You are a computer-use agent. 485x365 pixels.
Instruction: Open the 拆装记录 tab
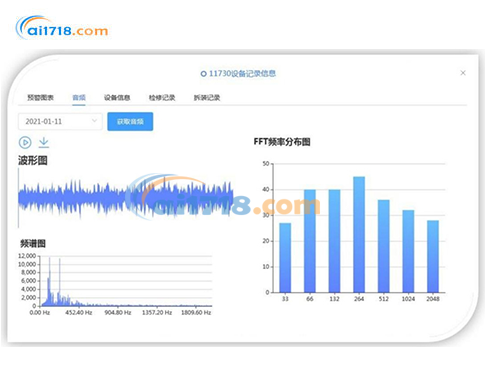(x=207, y=98)
